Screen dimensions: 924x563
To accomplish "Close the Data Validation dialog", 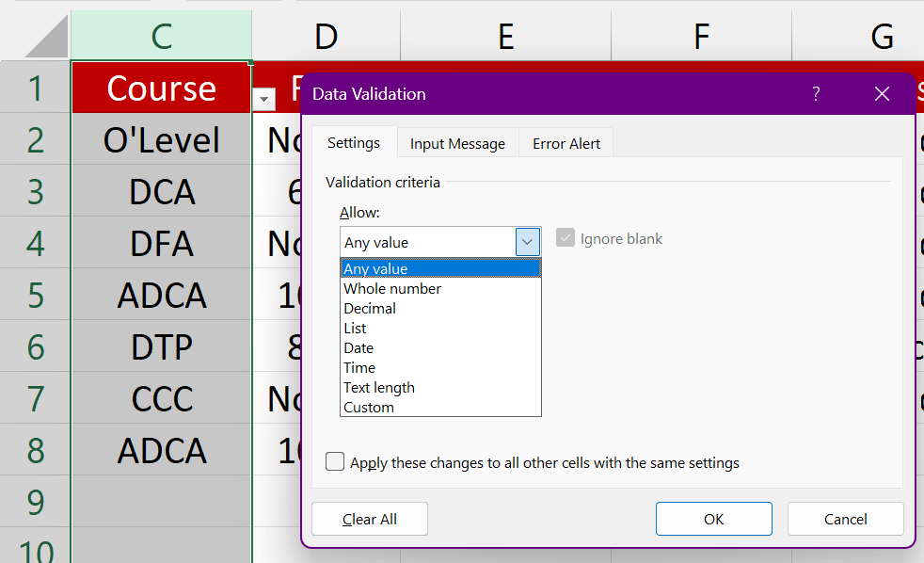I will pyautogui.click(x=882, y=93).
